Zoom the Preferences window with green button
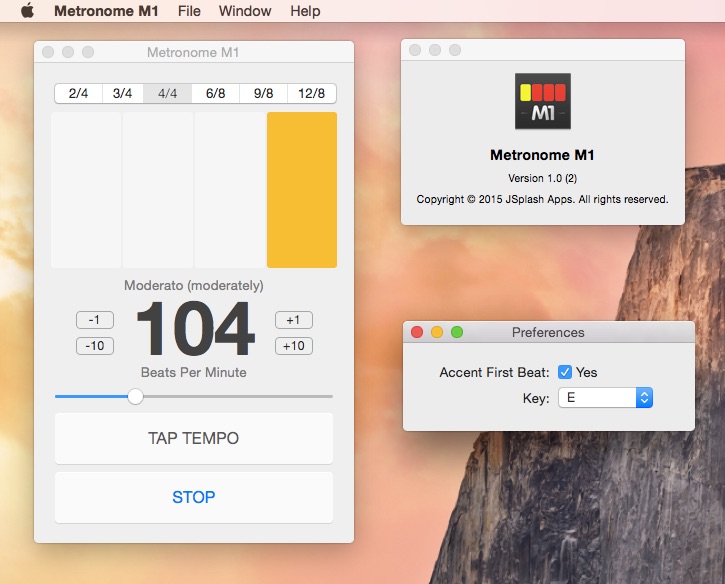725x584 pixels. pyautogui.click(x=457, y=332)
